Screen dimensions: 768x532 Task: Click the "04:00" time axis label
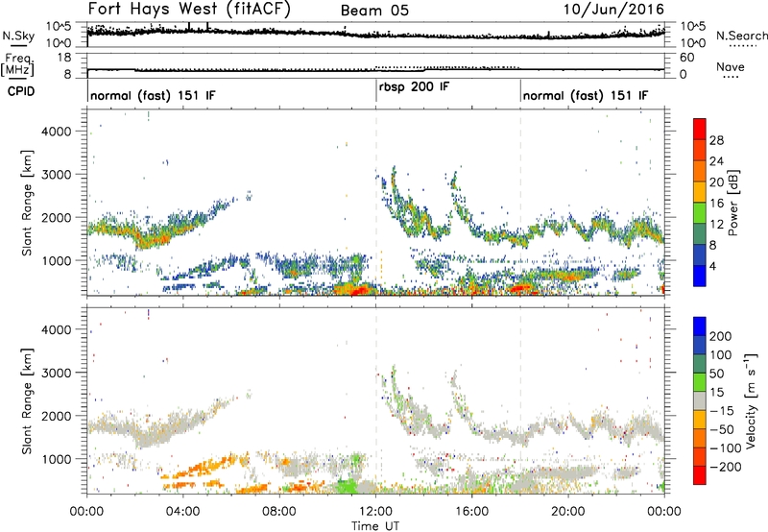[182, 512]
